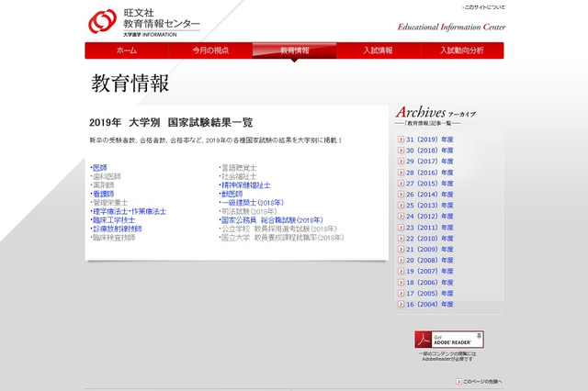Open the 30 (2018) 年度 archive link
588x391 pixels.
point(430,151)
